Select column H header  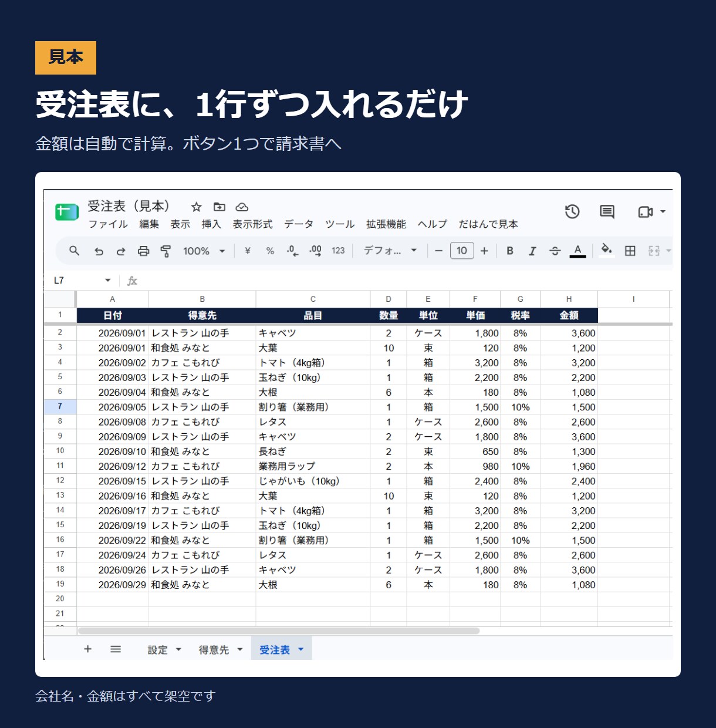(569, 299)
